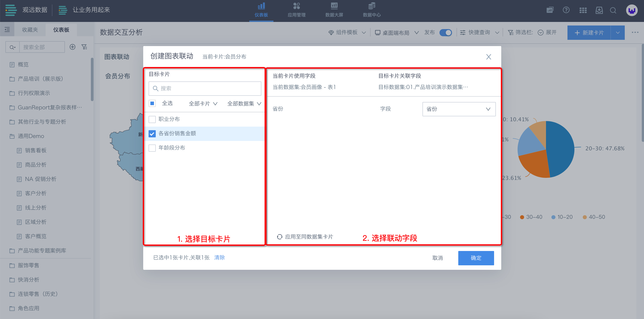Click the 确定 button
Viewport: 644px width, 319px height.
pyautogui.click(x=476, y=258)
